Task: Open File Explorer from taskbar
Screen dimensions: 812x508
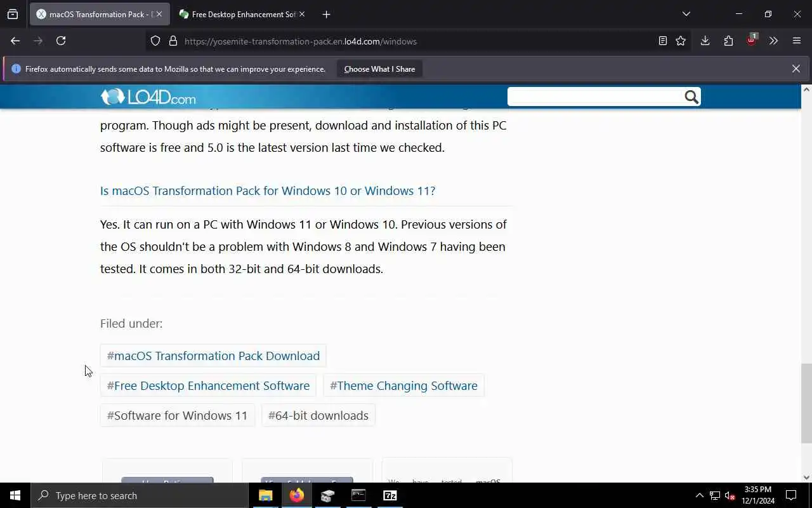Action: [265, 495]
